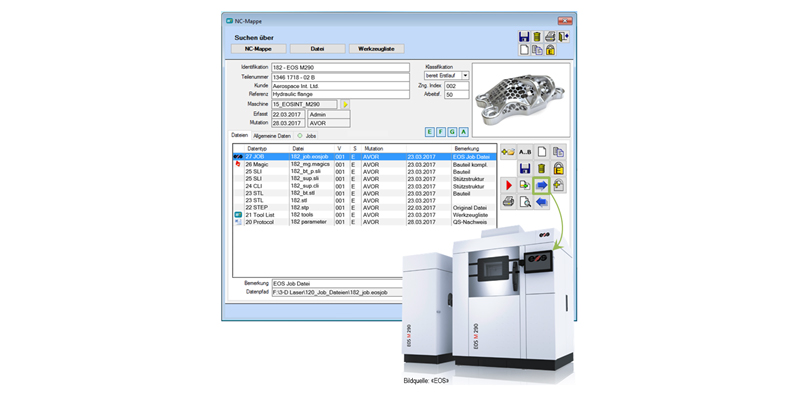This screenshot has width=800, height=400.
Task: Switch to the Dateien tab
Action: 239,136
